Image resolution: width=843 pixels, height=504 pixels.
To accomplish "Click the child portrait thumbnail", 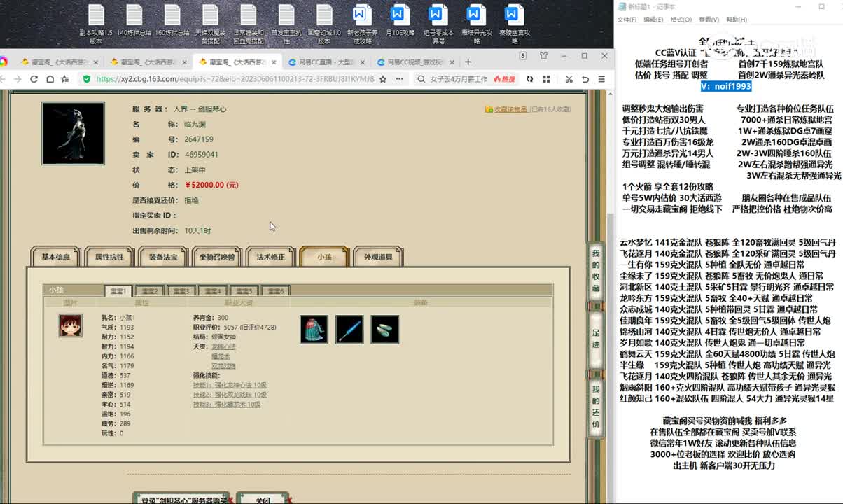I will 70,325.
